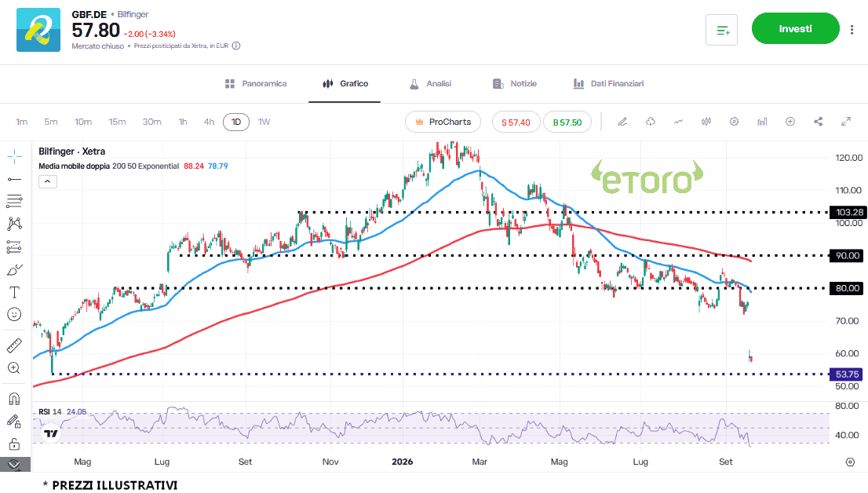Select the Text annotation tool

[14, 293]
